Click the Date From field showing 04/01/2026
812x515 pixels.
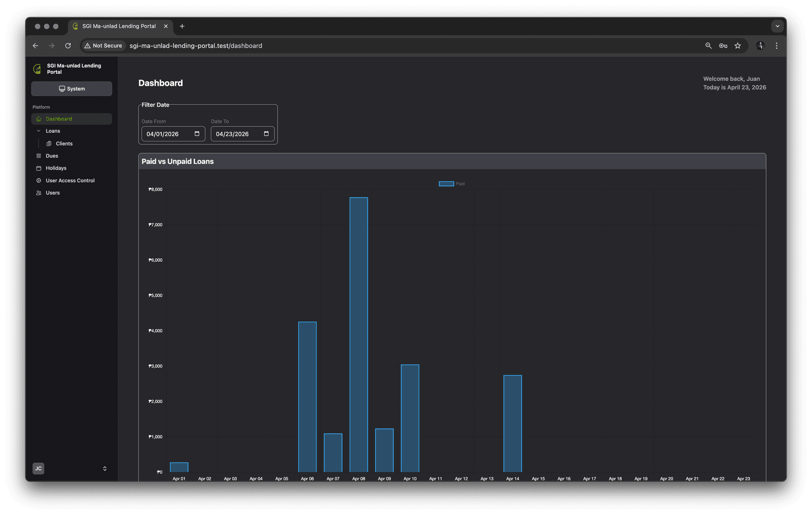pos(173,134)
